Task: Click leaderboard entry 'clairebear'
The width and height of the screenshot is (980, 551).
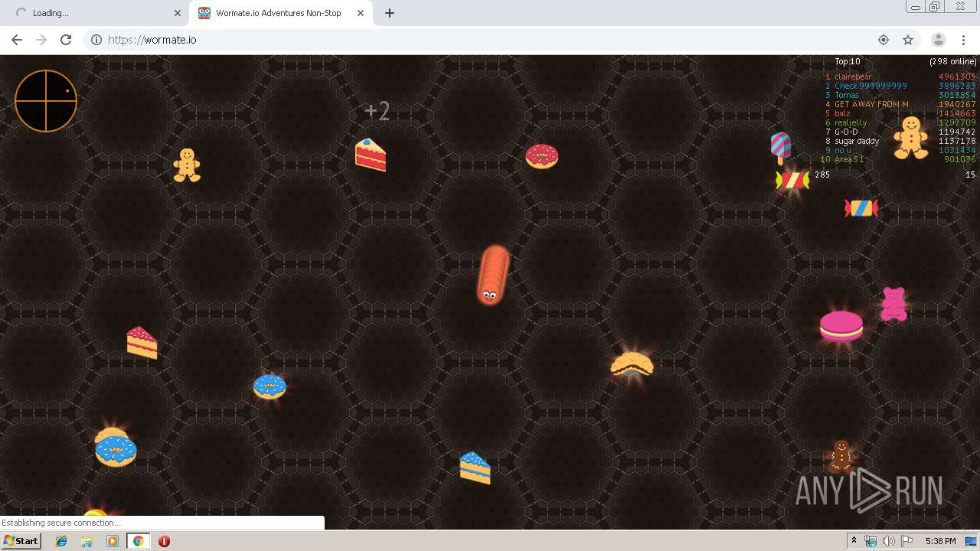Action: (853, 77)
